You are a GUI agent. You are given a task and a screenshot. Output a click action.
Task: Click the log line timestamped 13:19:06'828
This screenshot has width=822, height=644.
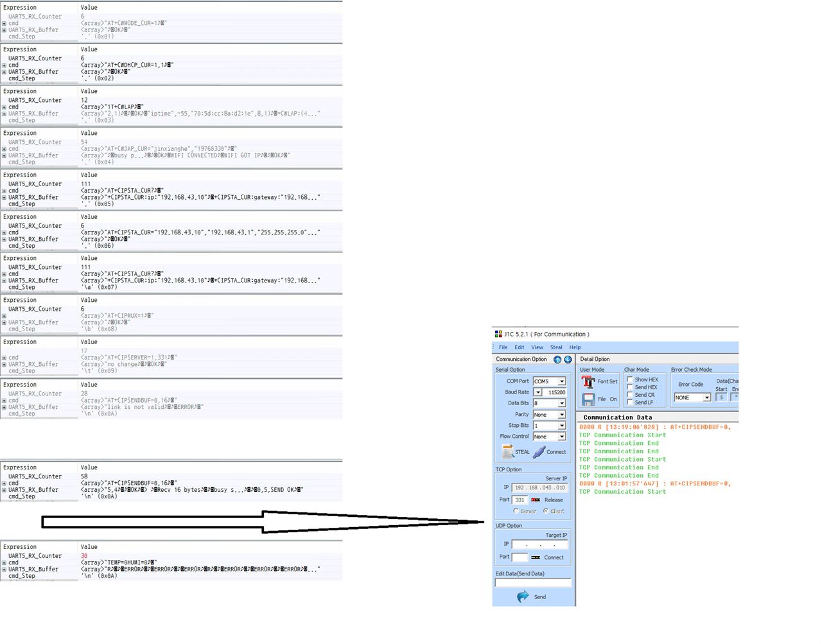[x=655, y=427]
